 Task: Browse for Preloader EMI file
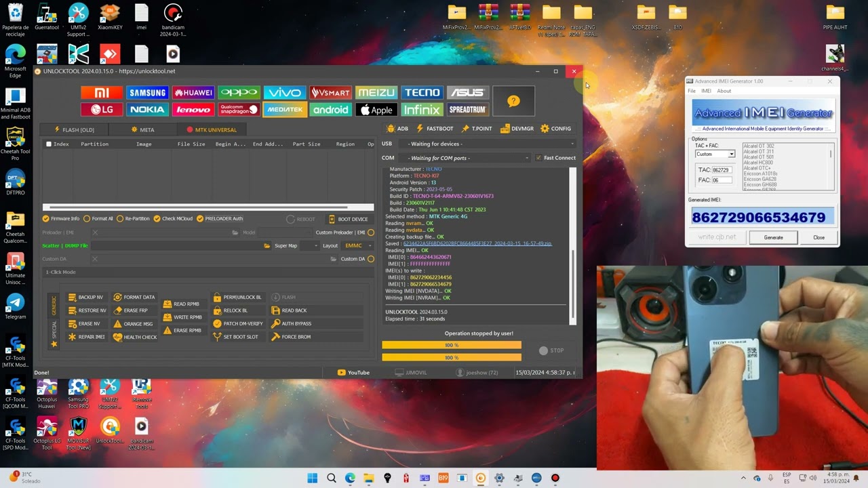(235, 232)
